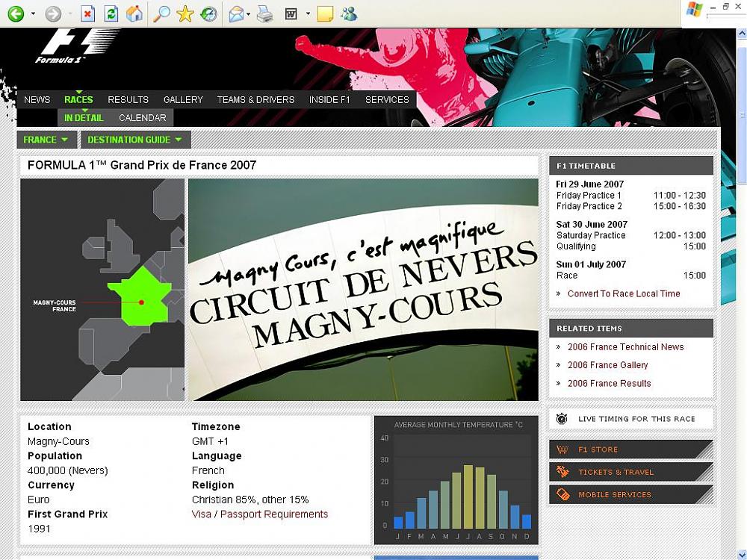
Task: Open the INSIDE F1 navigation item
Action: click(x=329, y=99)
